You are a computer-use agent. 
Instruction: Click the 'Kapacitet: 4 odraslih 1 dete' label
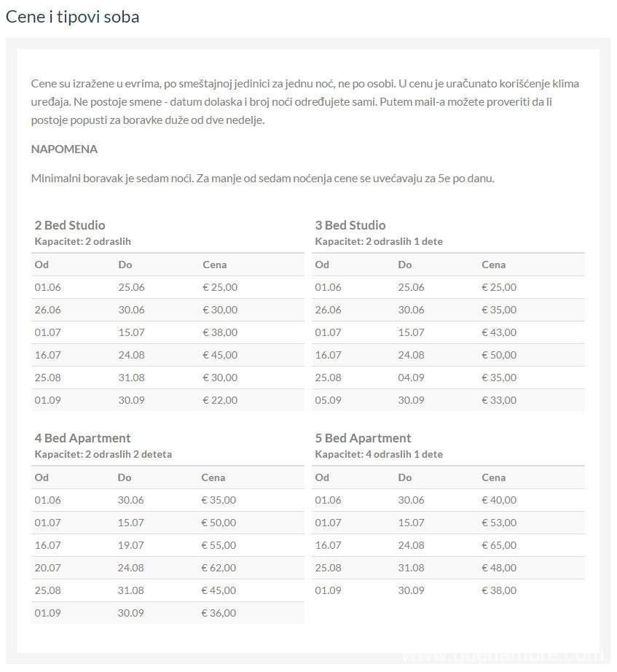(x=379, y=454)
